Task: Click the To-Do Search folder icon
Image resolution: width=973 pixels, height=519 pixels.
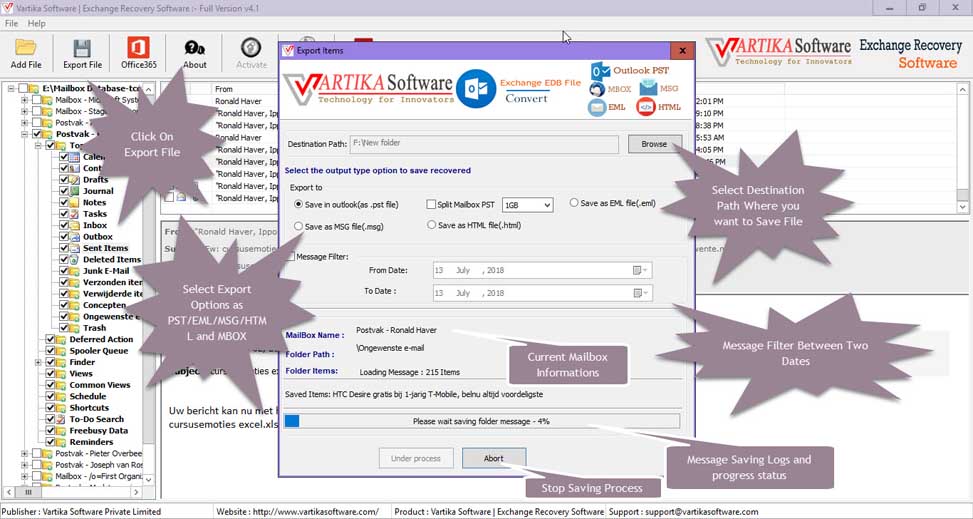Action: click(x=61, y=419)
